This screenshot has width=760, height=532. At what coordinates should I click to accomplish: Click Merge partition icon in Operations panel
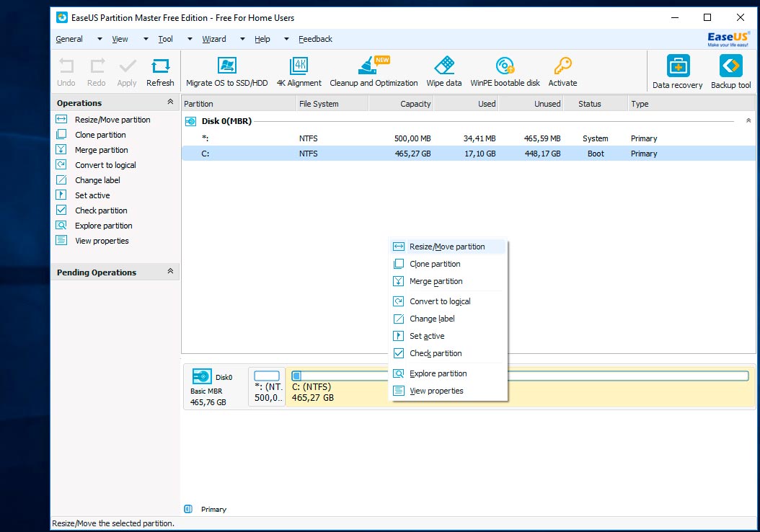tap(61, 149)
